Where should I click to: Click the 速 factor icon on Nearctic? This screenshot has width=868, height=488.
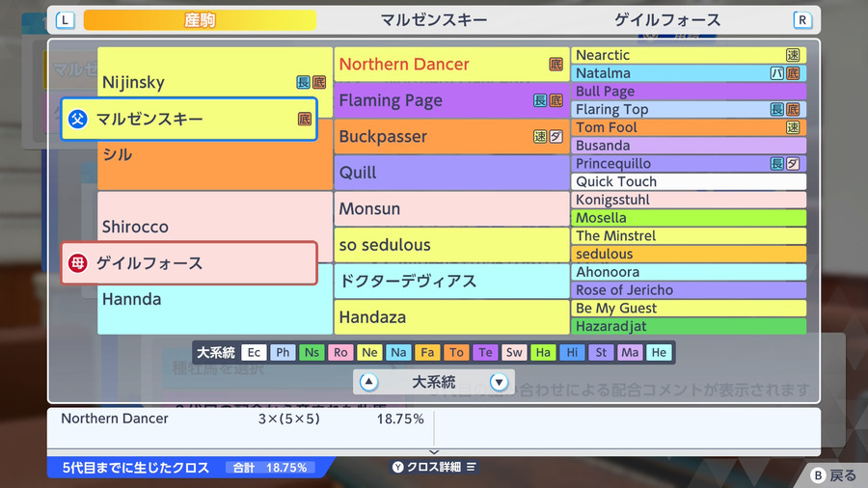(793, 55)
